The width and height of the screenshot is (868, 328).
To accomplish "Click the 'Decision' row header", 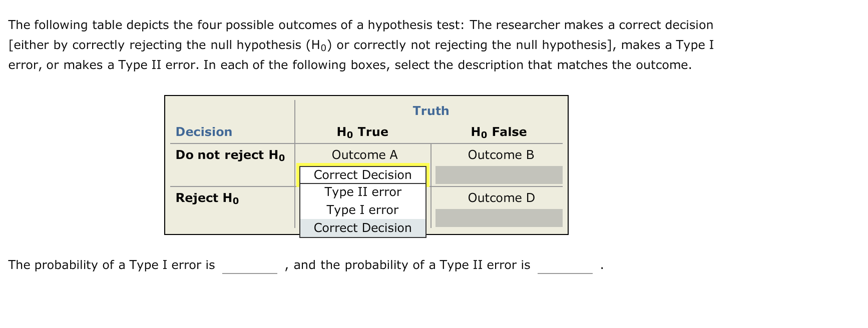I will click(203, 131).
